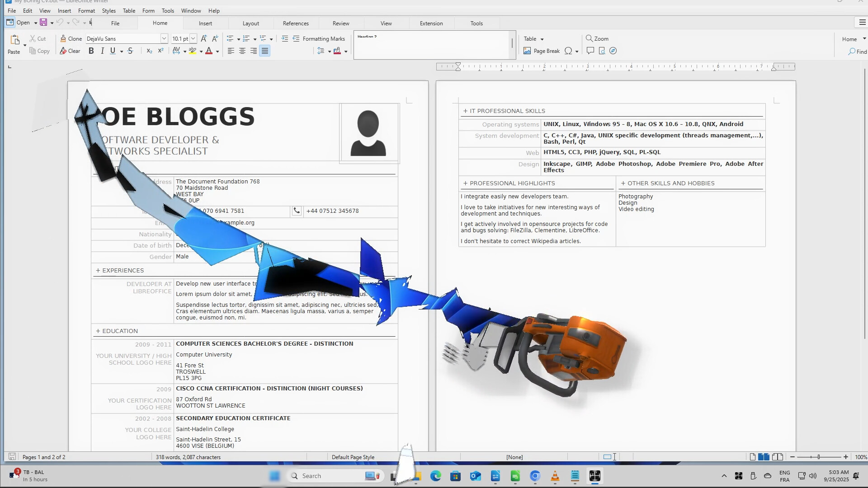This screenshot has height=488, width=868.
Task: Toggle highlight color on selection
Action: pos(193,51)
